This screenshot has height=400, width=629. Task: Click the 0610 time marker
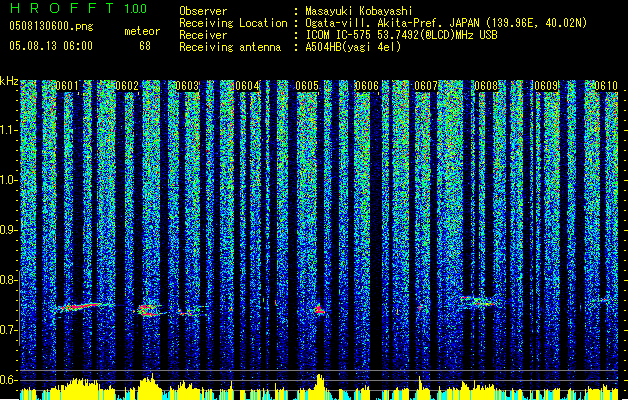tap(606, 86)
